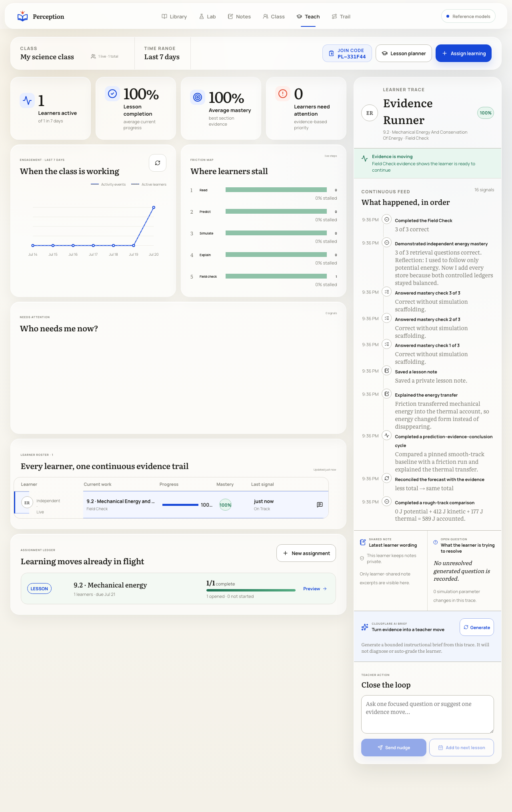Select the Predict friction row label
This screenshot has width=512, height=812.
(205, 212)
